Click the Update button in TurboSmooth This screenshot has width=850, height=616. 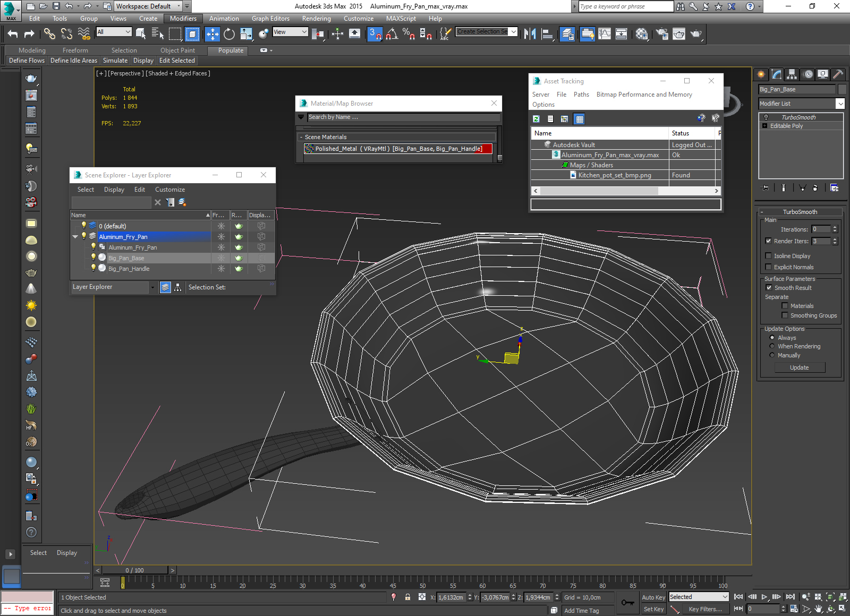click(x=800, y=367)
